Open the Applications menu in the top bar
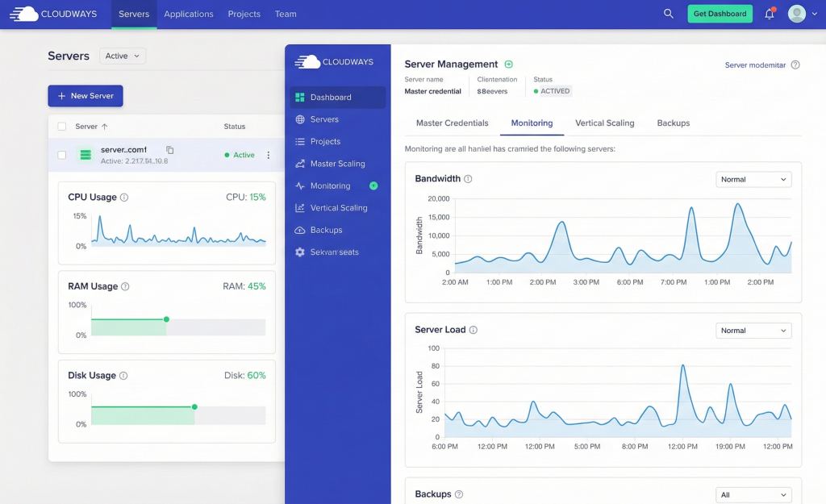The width and height of the screenshot is (826, 504). 188,14
